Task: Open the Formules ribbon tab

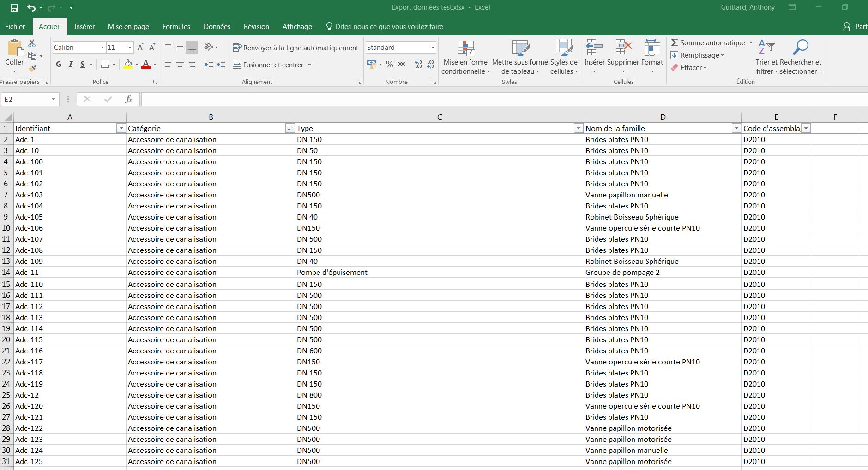Action: click(176, 27)
